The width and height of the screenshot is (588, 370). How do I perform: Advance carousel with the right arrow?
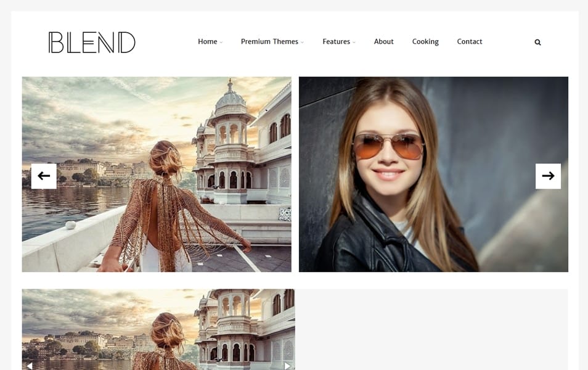pyautogui.click(x=547, y=176)
